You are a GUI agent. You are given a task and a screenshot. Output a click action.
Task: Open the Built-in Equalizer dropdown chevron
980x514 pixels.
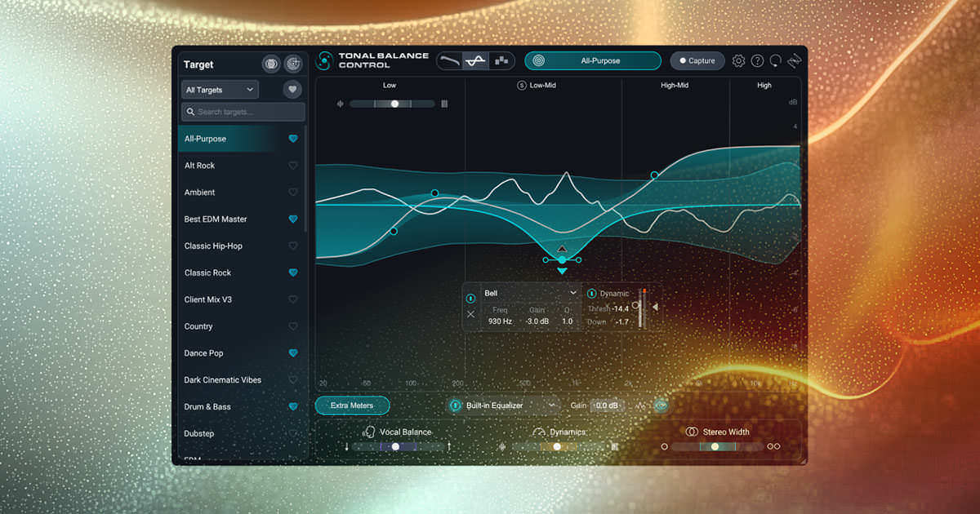click(552, 405)
